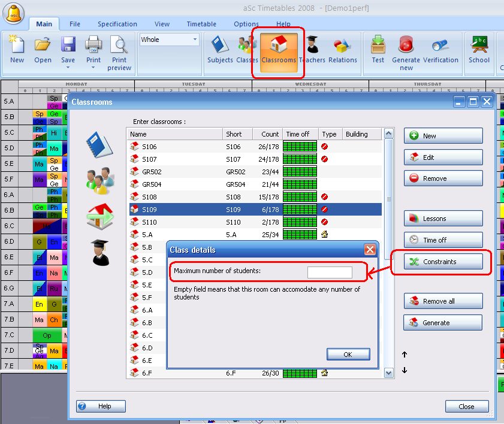Viewport: 504px width, 424px height.
Task: Expand the Whole view dropdown
Action: (195, 40)
